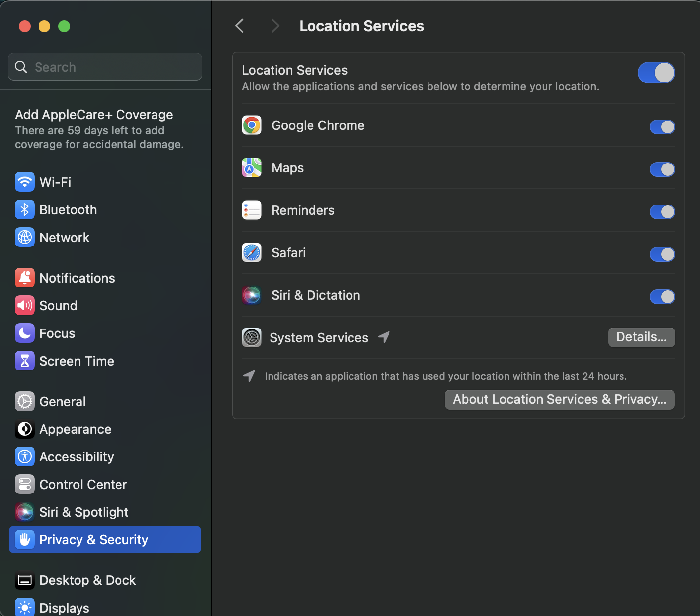Open System Services Details button
The width and height of the screenshot is (700, 616).
click(x=641, y=337)
